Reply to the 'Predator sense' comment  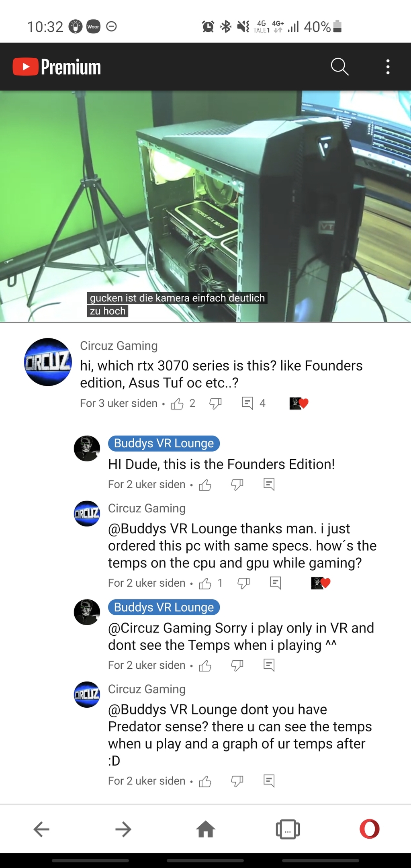click(x=269, y=781)
